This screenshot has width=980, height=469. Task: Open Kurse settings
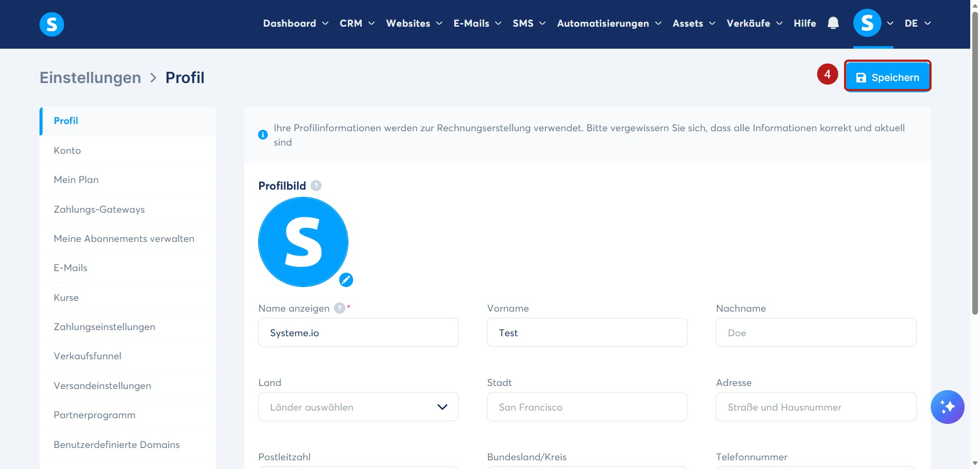pos(128,297)
